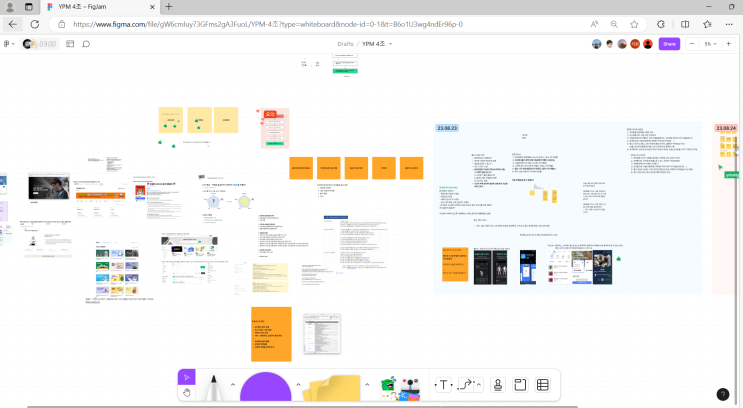Screen dimensions: 743x408
Task: Expand the sticky note options chevron
Action: pyautogui.click(x=367, y=384)
